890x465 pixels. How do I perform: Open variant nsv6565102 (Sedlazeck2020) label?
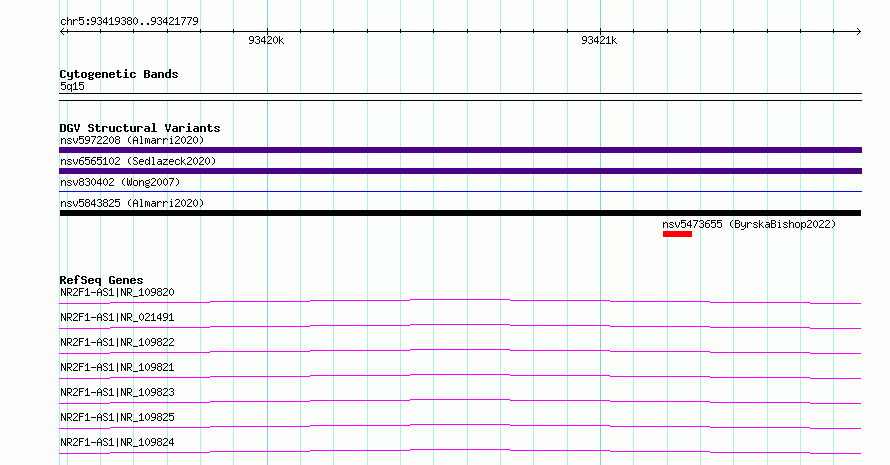point(138,161)
